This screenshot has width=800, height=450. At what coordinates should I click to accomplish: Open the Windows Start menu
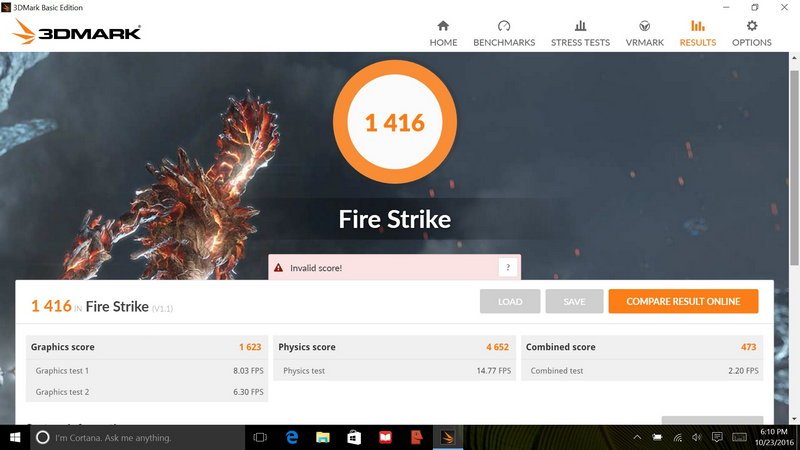coord(15,437)
